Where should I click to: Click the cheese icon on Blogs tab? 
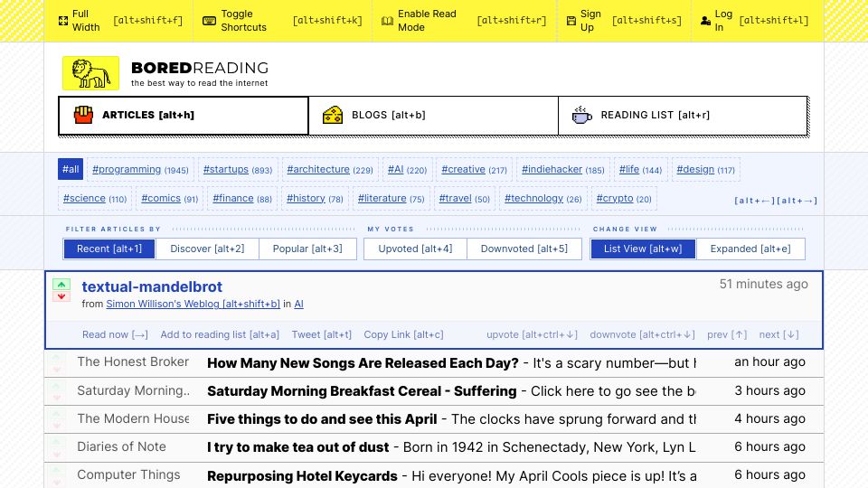[333, 115]
